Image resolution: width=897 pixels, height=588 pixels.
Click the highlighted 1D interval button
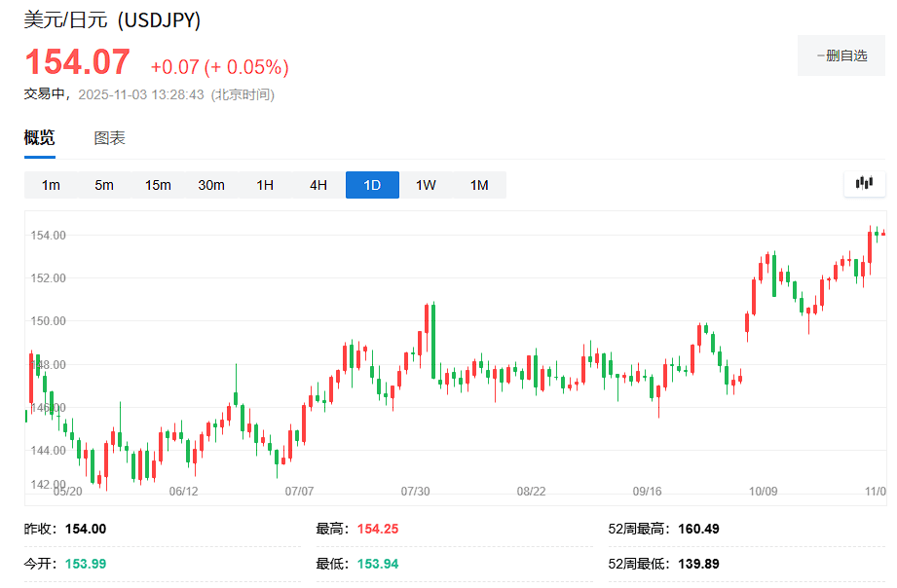click(x=372, y=185)
